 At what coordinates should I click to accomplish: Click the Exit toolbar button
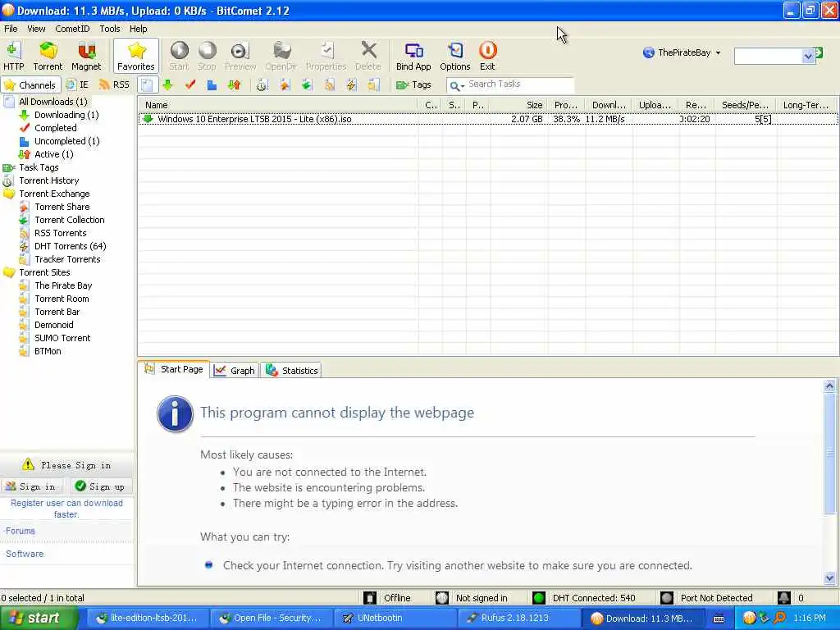pos(487,57)
